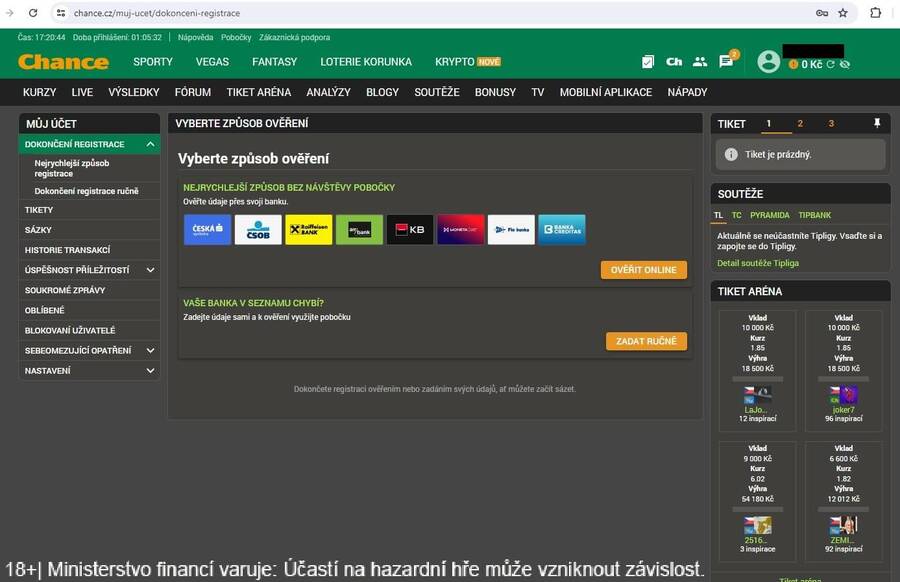Expand Nastavení chevron
This screenshot has height=582, width=900.
pyautogui.click(x=150, y=371)
